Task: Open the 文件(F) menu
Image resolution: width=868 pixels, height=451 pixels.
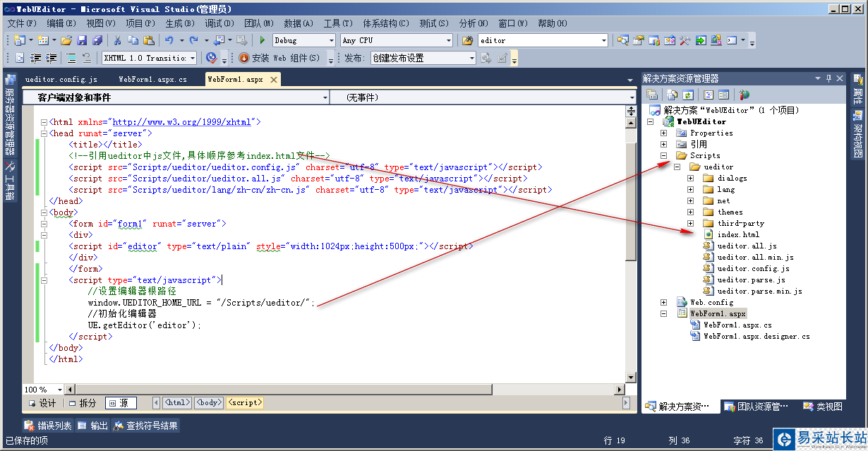Action: (21, 23)
